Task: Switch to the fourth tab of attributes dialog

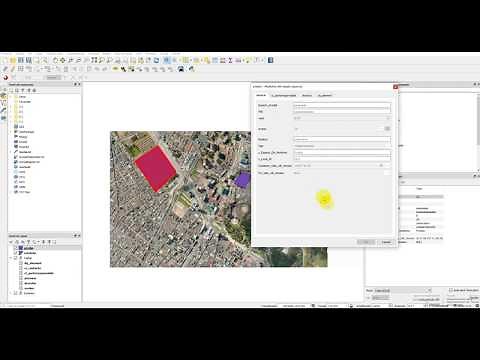Action: pyautogui.click(x=325, y=95)
